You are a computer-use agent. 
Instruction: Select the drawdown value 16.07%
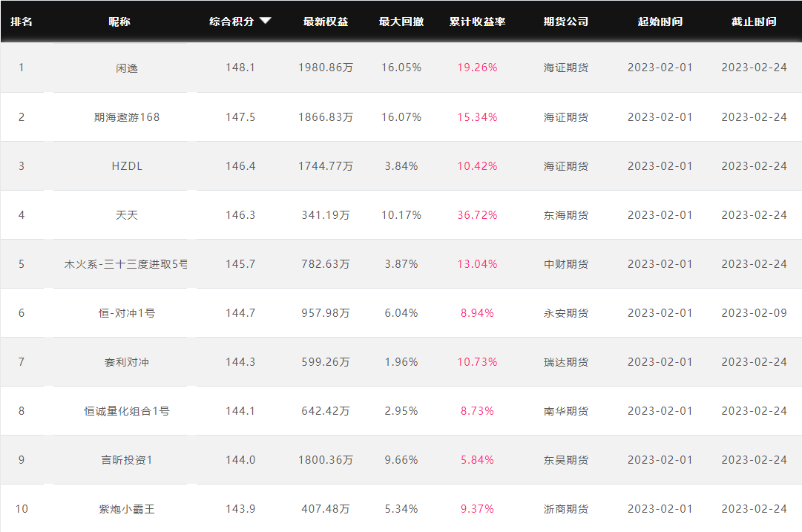tap(401, 117)
